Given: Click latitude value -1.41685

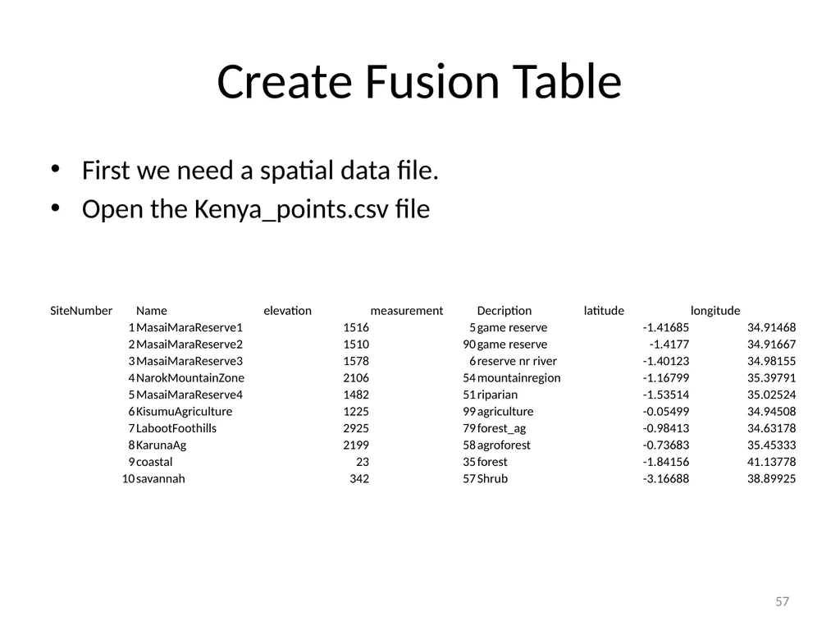Looking at the screenshot, I should tap(666, 327).
